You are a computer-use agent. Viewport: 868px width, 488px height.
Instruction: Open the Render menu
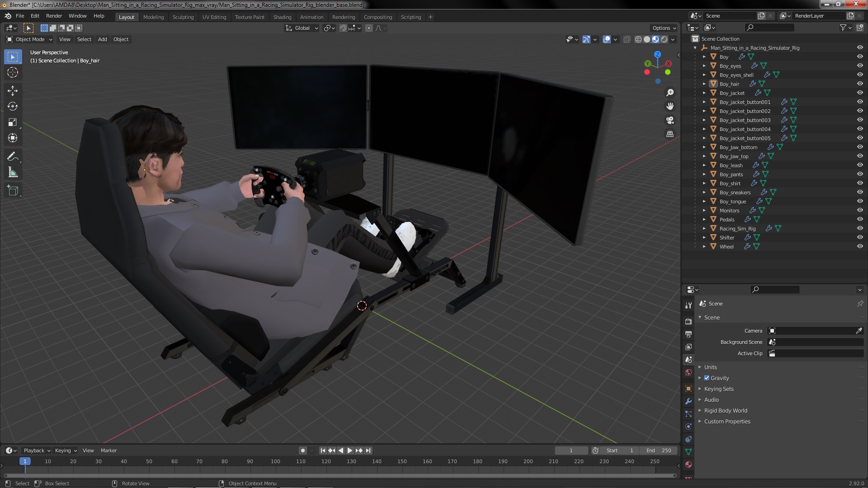click(x=54, y=16)
